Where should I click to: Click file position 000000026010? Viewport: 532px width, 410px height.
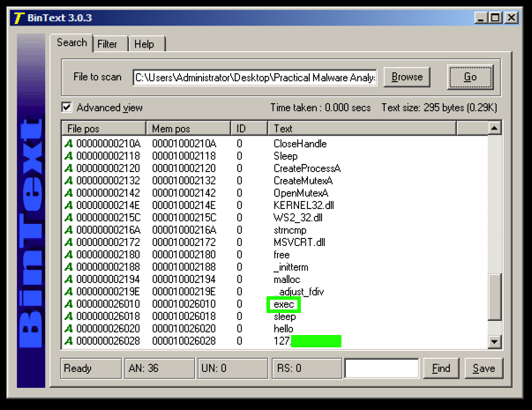point(109,304)
